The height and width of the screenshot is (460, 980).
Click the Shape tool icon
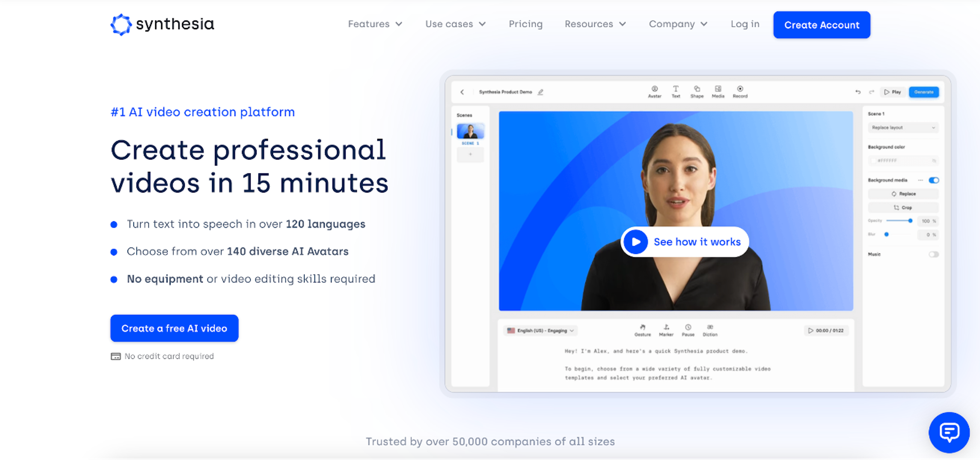click(696, 89)
